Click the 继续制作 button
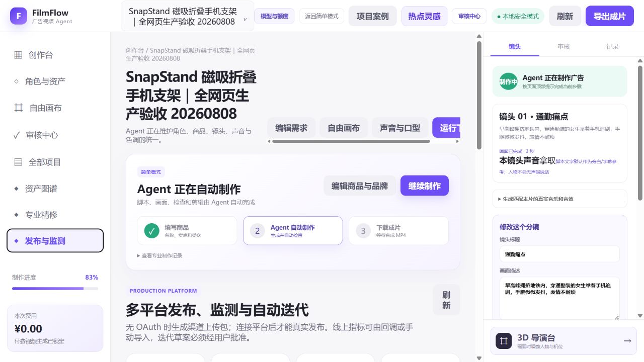Image resolution: width=644 pixels, height=362 pixels. tap(424, 186)
